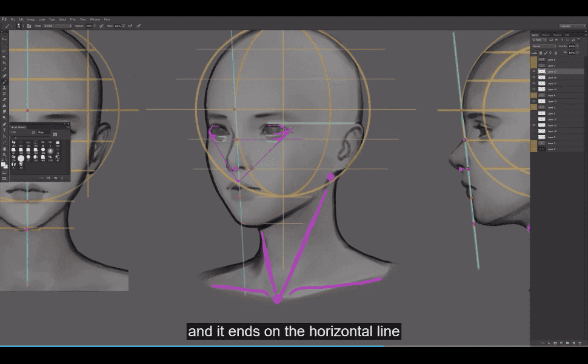Open the Flow arrow in options bar
This screenshot has height=364, width=588.
pyautogui.click(x=124, y=26)
